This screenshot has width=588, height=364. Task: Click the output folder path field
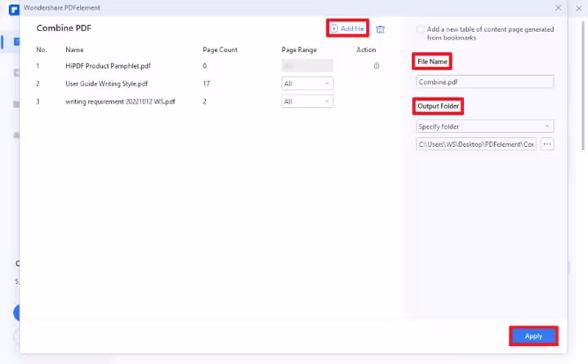point(476,144)
